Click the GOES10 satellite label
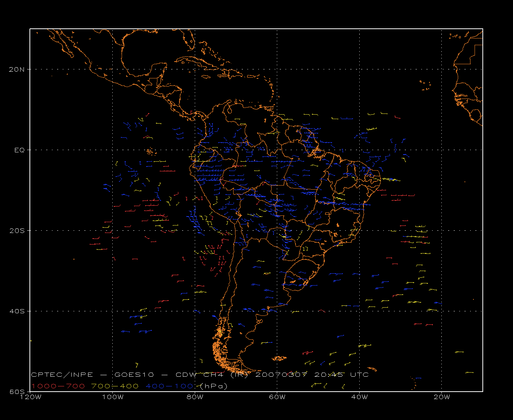Viewport: 513px width, 420px height. (x=134, y=375)
